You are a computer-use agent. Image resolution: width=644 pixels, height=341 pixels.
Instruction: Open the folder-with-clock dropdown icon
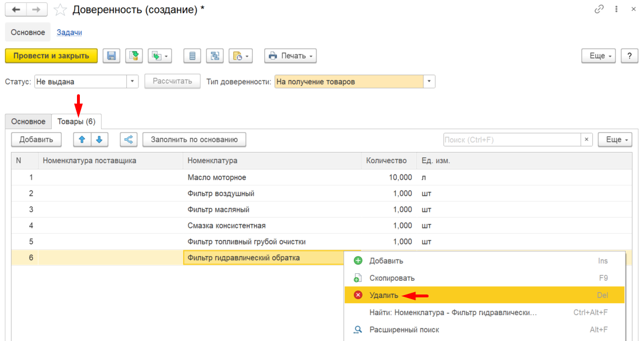(x=241, y=56)
